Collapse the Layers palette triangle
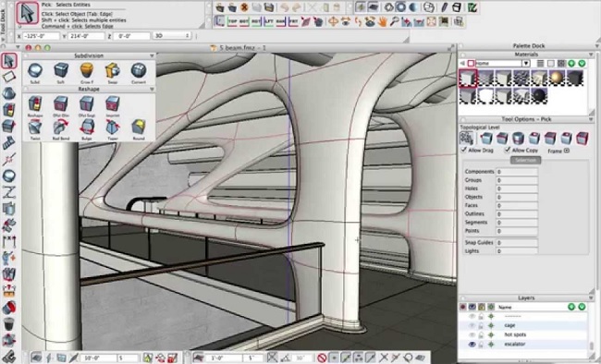The height and width of the screenshot is (364, 601). coord(591,297)
